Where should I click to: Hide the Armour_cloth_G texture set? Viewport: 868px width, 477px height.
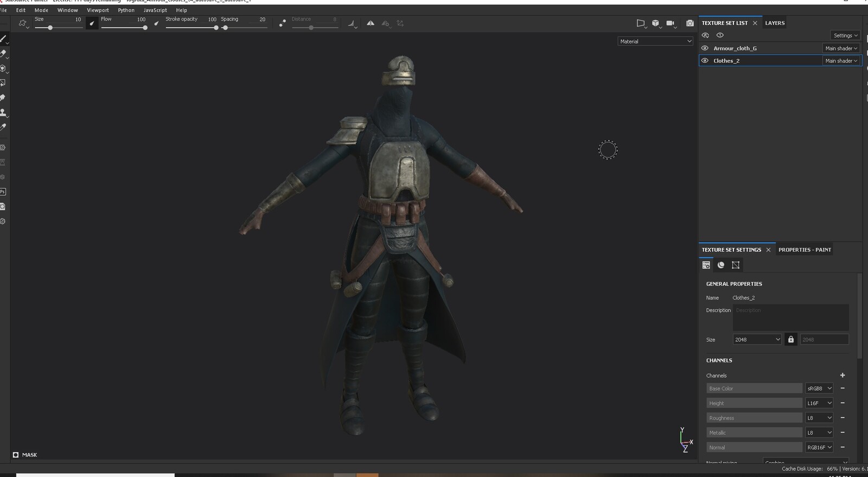[705, 48]
